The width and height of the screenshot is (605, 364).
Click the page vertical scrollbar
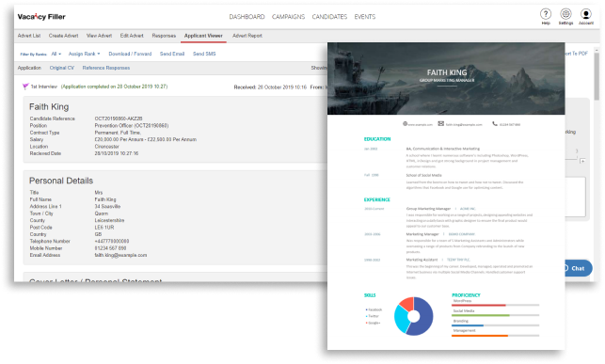(597, 76)
